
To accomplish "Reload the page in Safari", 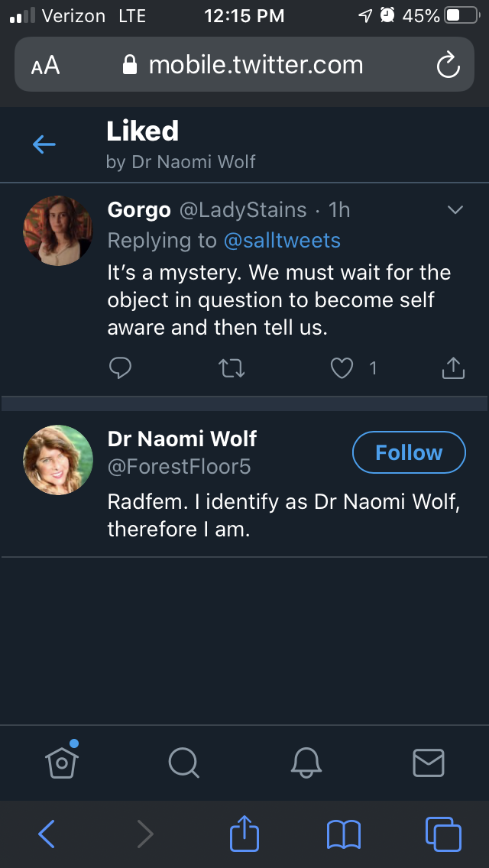I will (x=448, y=65).
